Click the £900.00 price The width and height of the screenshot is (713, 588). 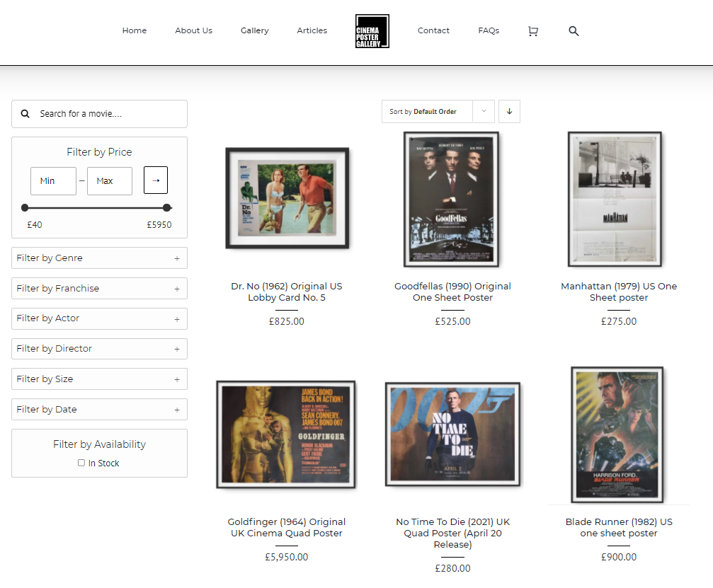coord(619,557)
